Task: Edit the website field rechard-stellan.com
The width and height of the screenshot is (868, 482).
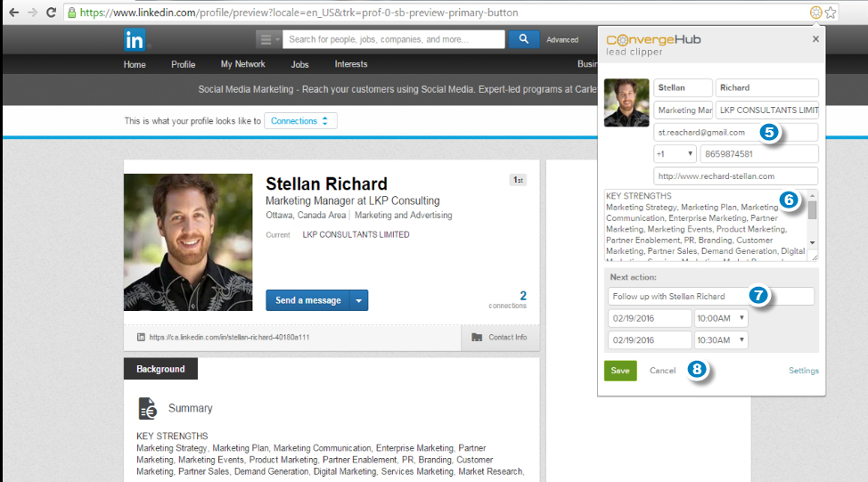Action: point(736,176)
